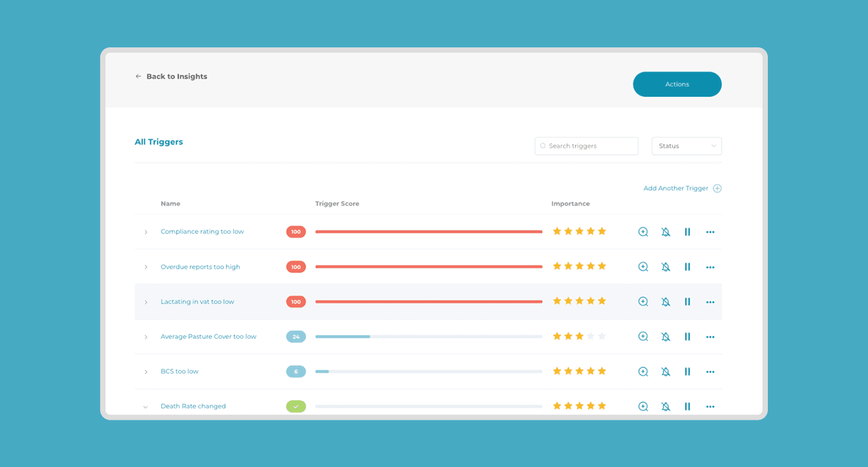Toggle the green check on Death Rate changed
This screenshot has width=868, height=467.
click(296, 406)
